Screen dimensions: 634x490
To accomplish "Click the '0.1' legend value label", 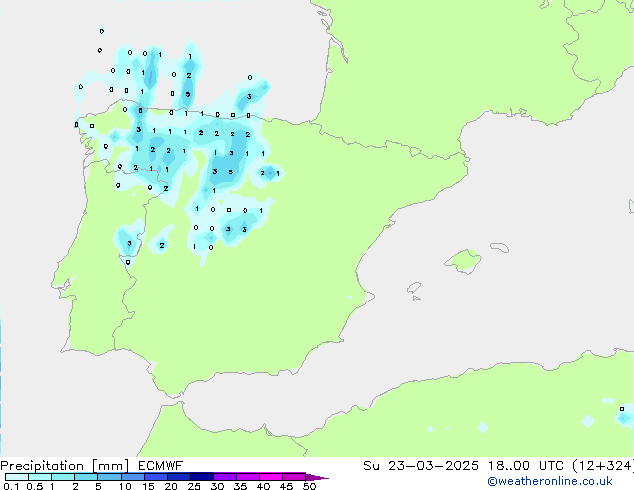I will (11, 486).
